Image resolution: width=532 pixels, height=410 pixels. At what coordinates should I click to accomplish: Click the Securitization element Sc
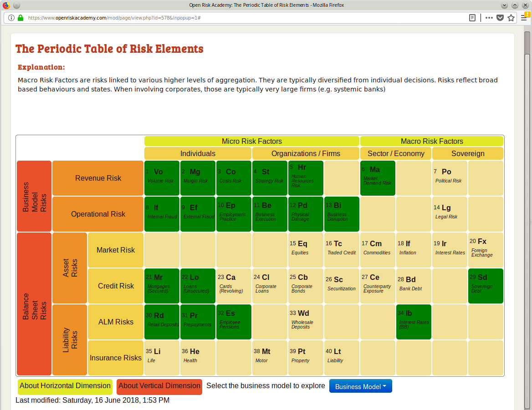pyautogui.click(x=342, y=286)
